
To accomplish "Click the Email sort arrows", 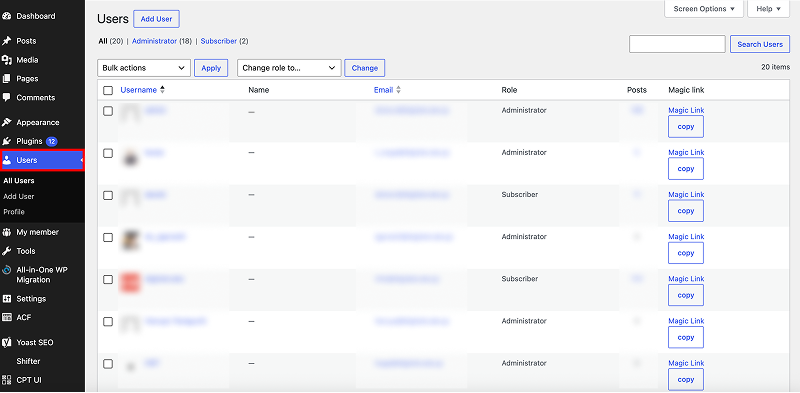I will click(398, 90).
